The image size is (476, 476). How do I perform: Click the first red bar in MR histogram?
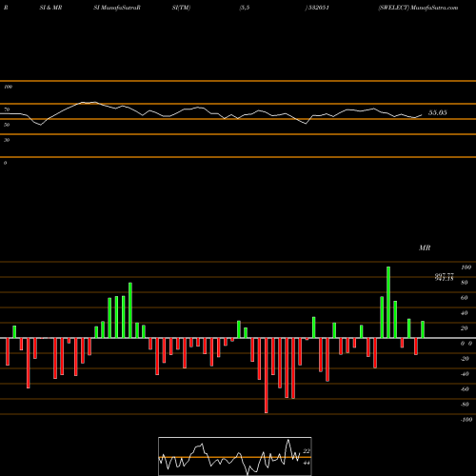click(8, 351)
